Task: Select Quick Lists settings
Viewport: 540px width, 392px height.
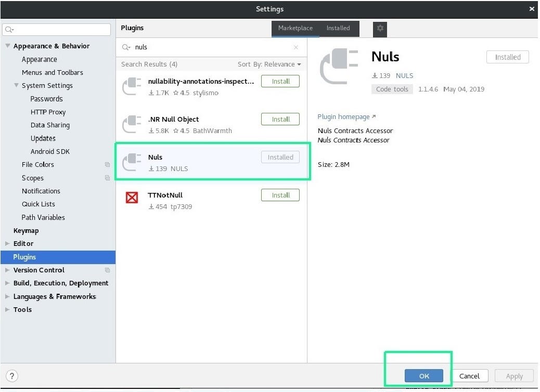Action: click(38, 204)
